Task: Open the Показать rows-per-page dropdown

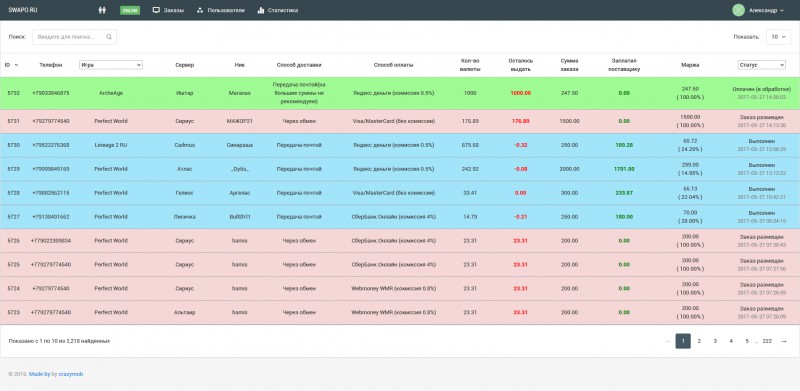Action: click(x=779, y=37)
